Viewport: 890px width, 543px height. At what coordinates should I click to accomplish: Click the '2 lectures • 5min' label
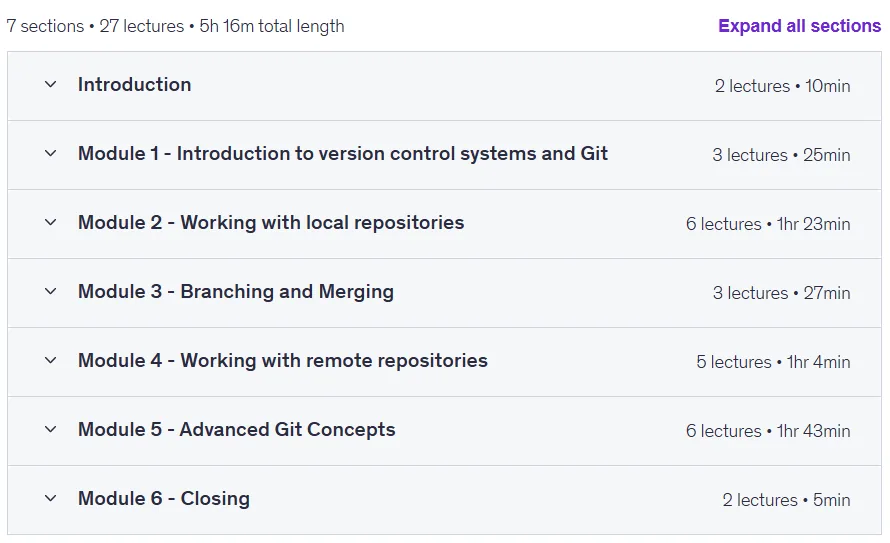coord(786,500)
